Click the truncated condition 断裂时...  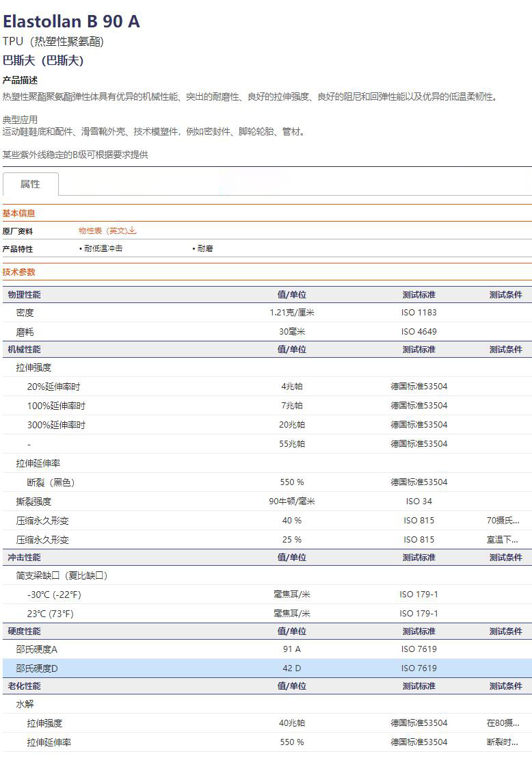503,742
